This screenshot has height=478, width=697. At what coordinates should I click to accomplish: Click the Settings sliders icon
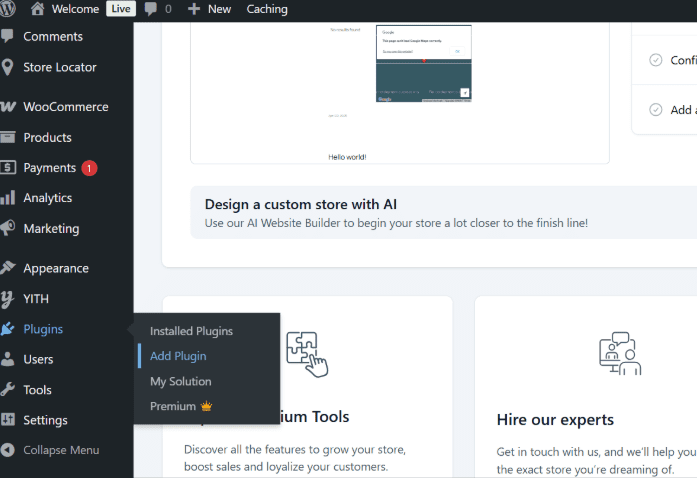tap(8, 419)
